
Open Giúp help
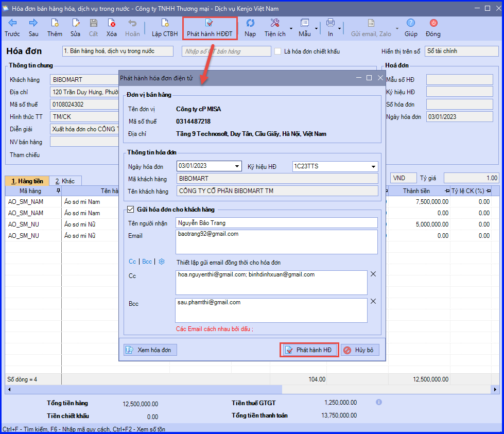pyautogui.click(x=411, y=28)
